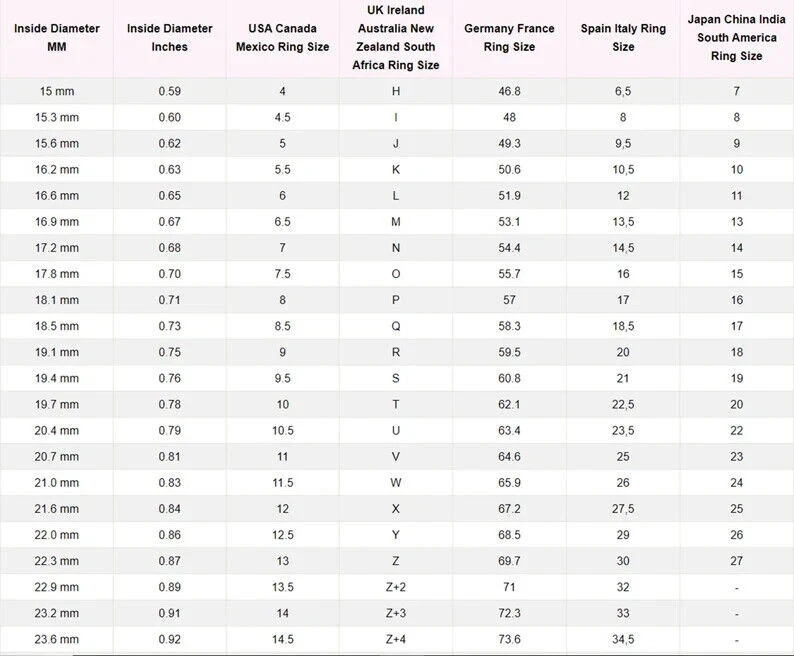Click the UK size letter Q cell
This screenshot has height=656, width=794.
[x=396, y=326]
